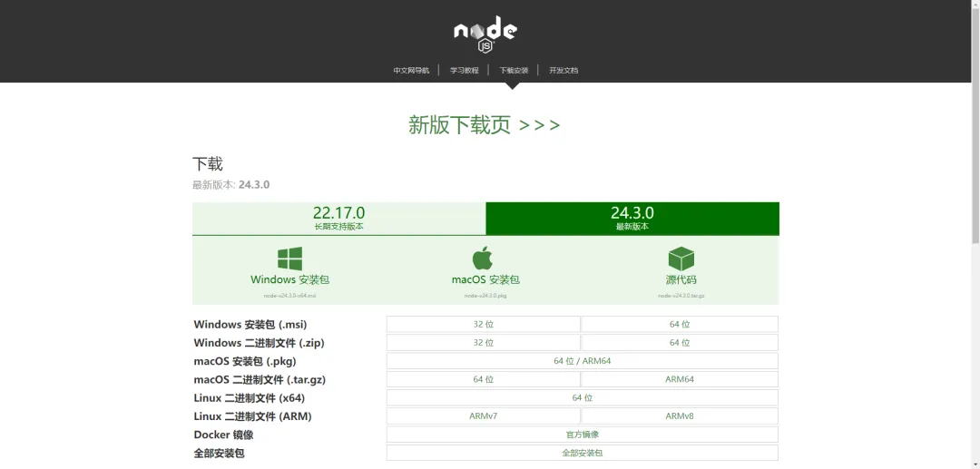The image size is (980, 469).
Task: Click the Apple macOS icon
Action: (483, 258)
